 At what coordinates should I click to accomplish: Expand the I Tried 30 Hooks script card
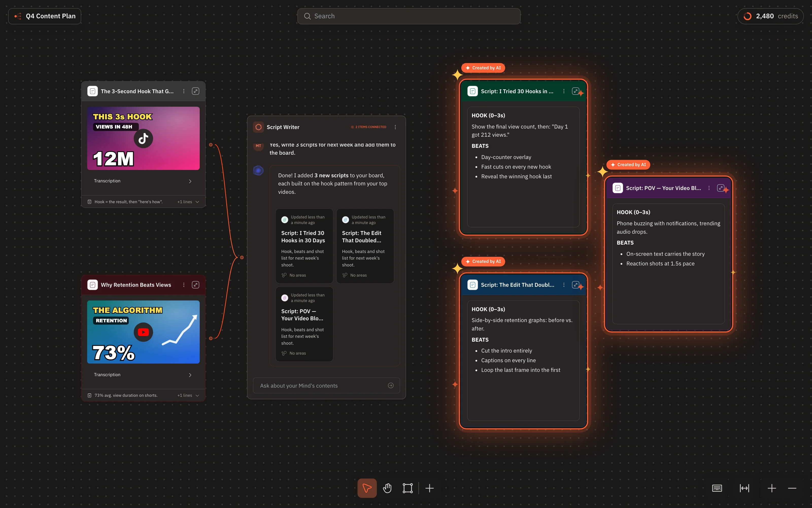(576, 91)
